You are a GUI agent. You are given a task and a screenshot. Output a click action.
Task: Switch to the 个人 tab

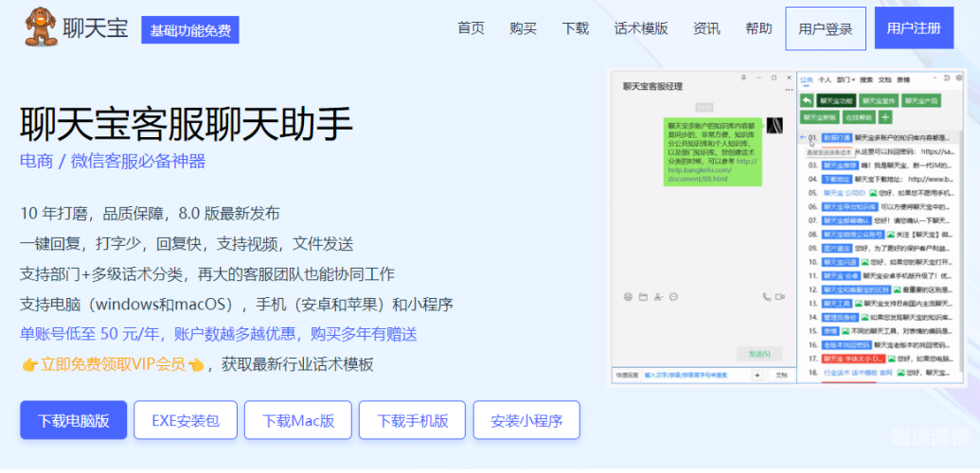(825, 80)
